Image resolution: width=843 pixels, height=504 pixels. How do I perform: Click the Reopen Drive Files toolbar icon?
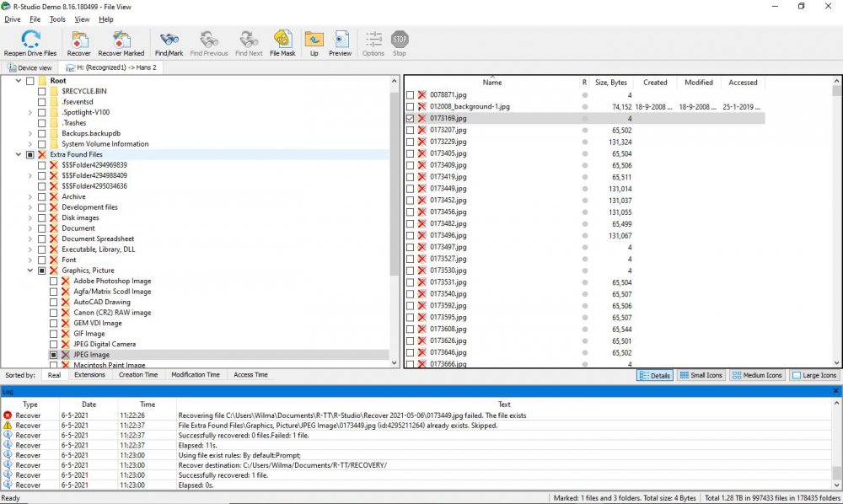[x=30, y=39]
